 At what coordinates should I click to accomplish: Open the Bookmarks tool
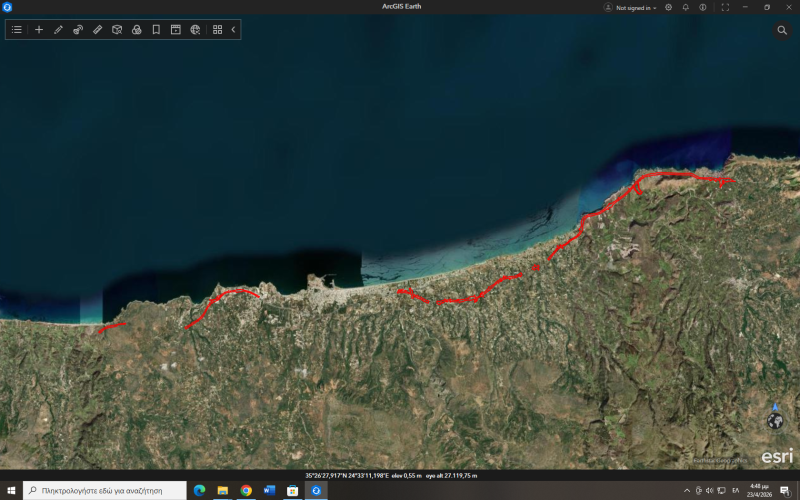tap(156, 30)
